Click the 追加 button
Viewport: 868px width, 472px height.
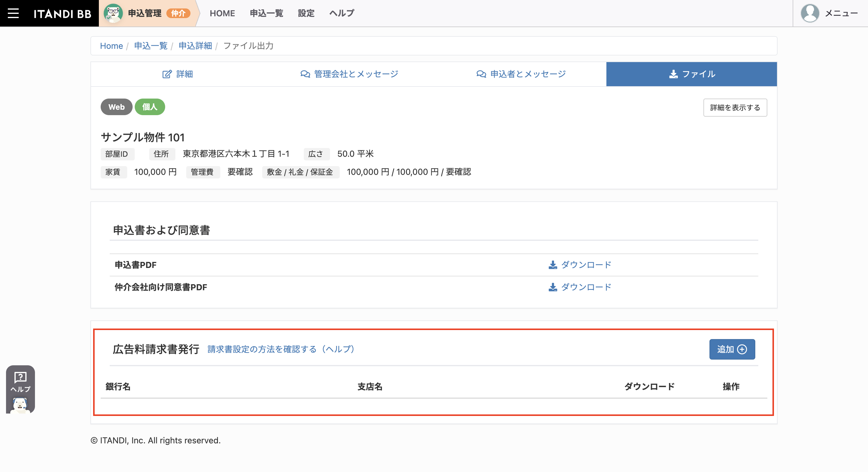[732, 349]
